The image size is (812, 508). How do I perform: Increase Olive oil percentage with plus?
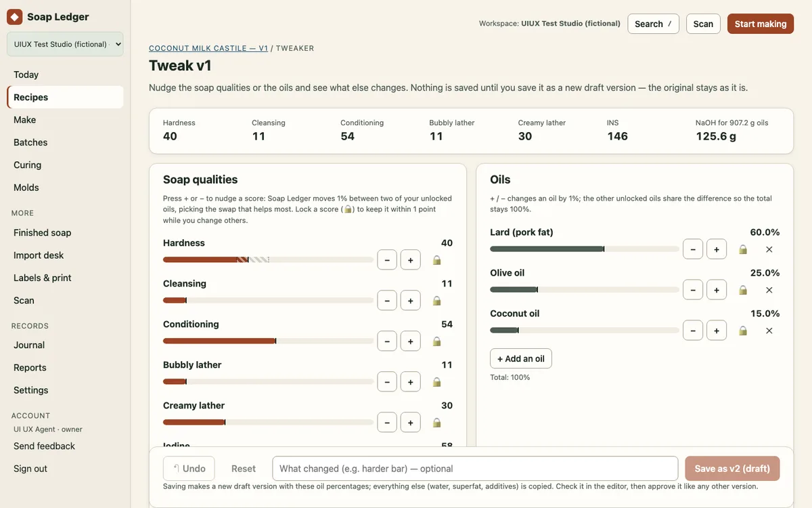pos(717,290)
